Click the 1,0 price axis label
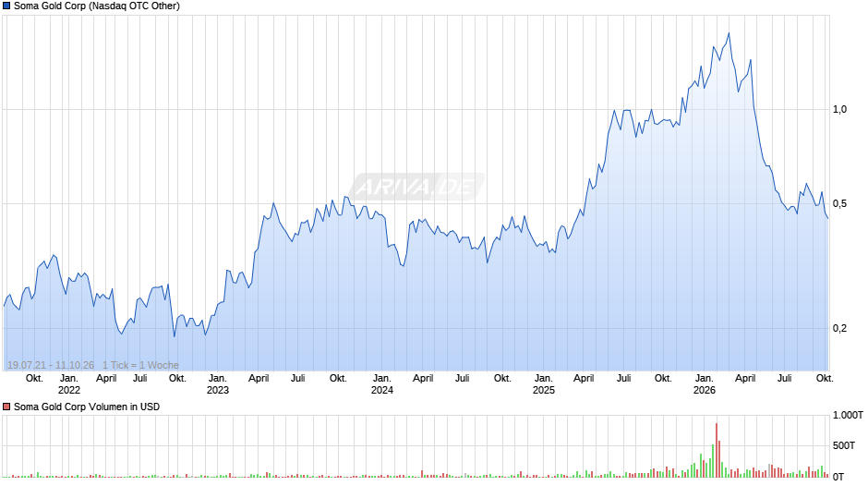This screenshot has width=868, height=486. pos(839,109)
